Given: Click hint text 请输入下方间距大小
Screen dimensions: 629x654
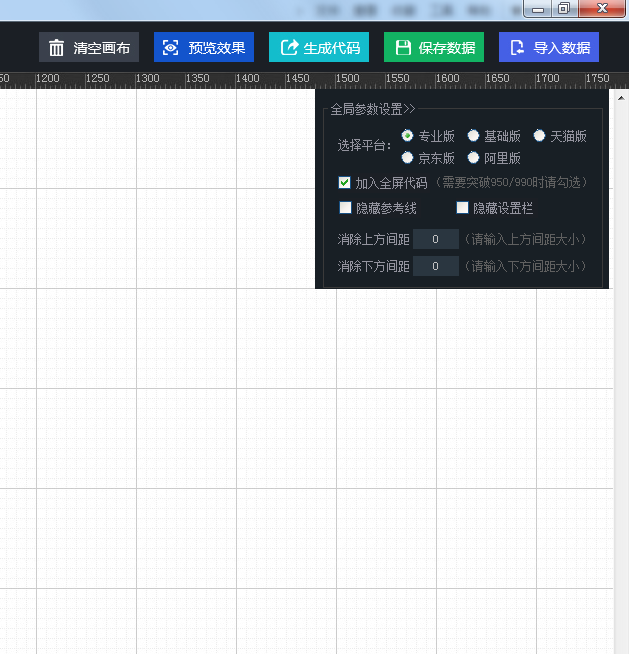Looking at the screenshot, I should [x=525, y=266].
